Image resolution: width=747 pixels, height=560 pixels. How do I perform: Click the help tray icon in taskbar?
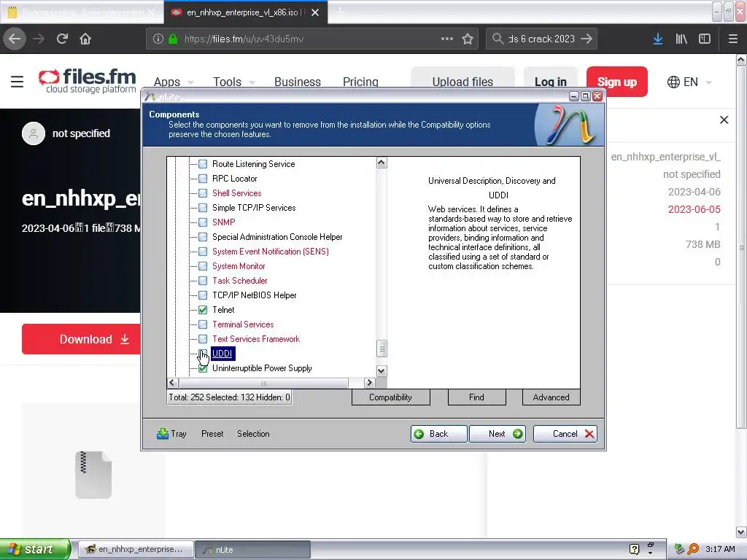point(634,549)
